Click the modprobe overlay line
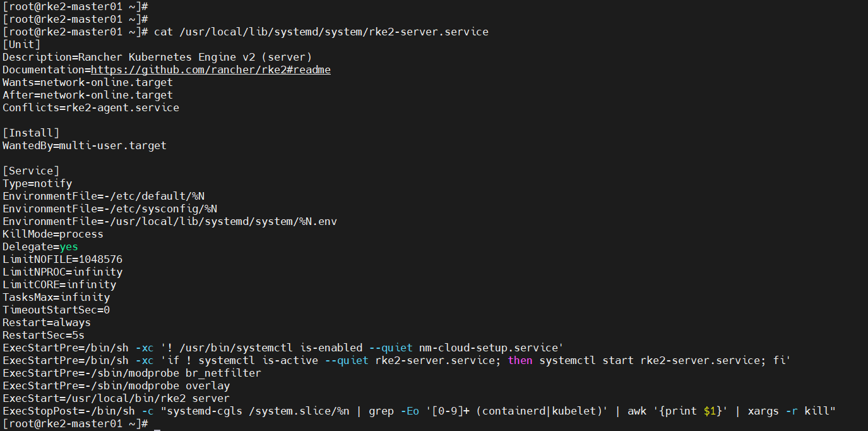 coord(116,385)
